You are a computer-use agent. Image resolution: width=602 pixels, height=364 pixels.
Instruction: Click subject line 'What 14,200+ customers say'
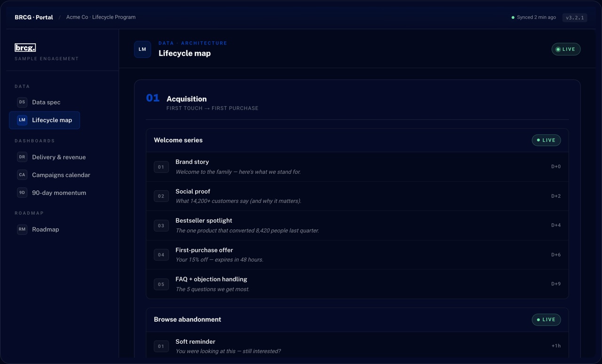coord(238,201)
